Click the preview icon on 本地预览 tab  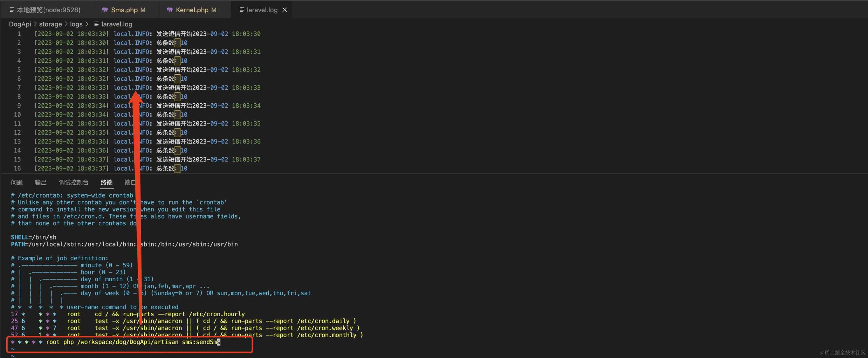click(x=12, y=10)
